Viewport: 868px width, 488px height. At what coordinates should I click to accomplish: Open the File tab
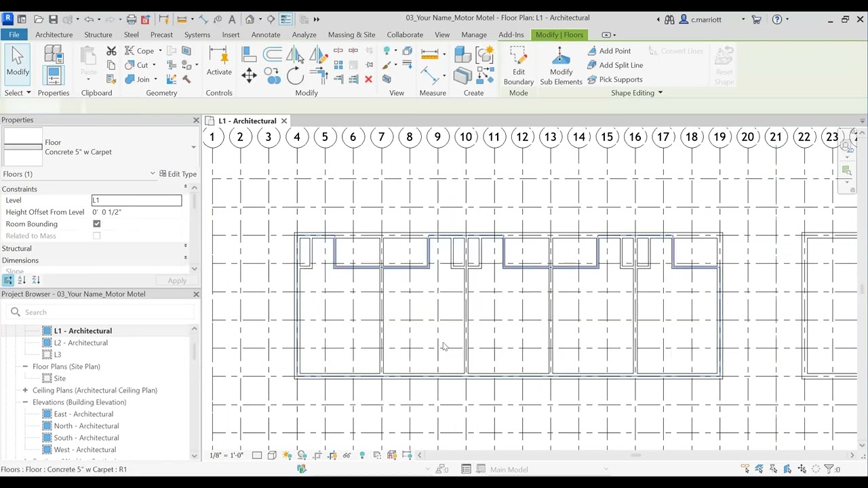tap(14, 35)
